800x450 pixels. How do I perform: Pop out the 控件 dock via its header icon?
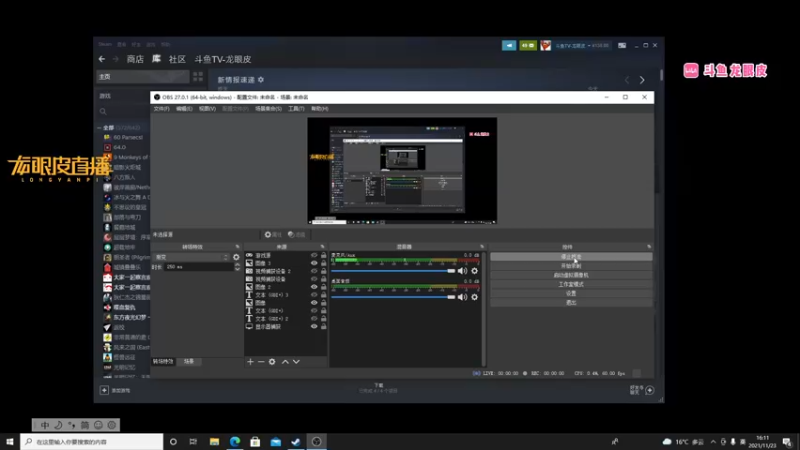[x=649, y=247]
